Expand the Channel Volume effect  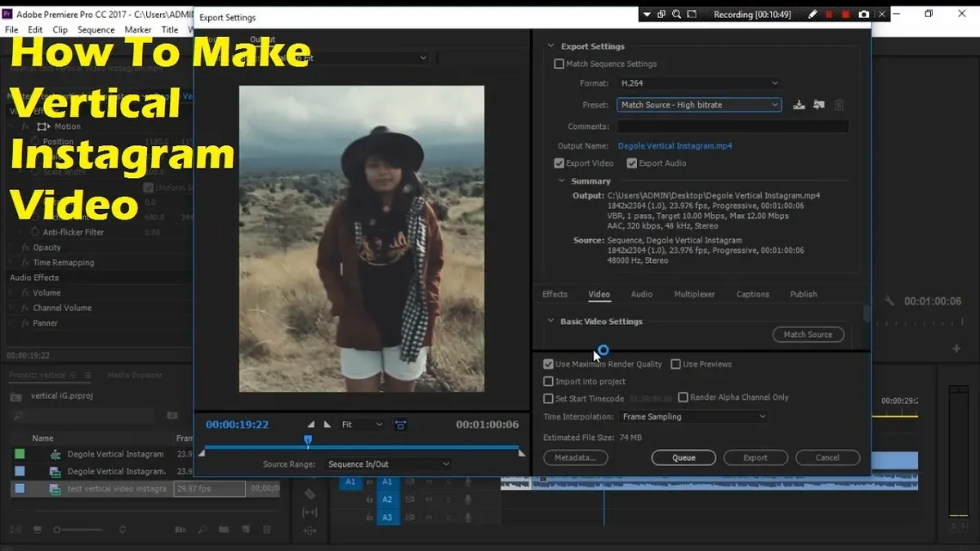11,308
